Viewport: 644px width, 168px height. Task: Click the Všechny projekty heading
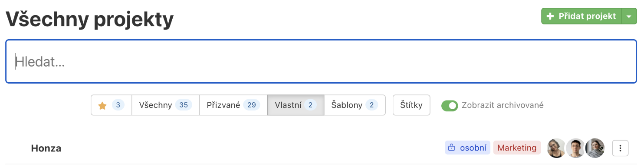click(89, 19)
